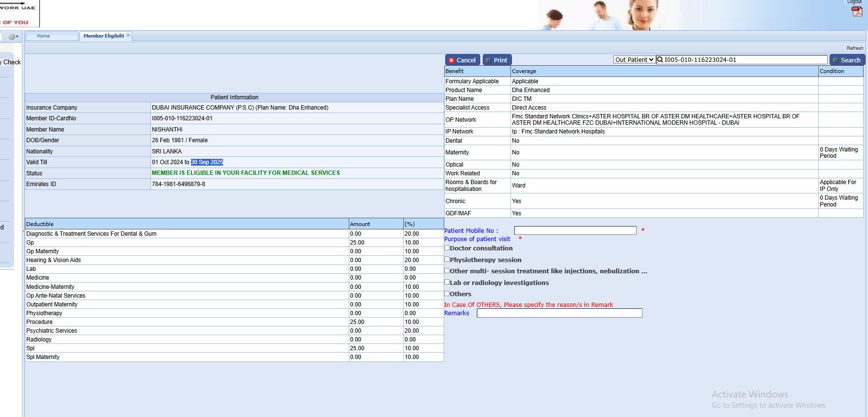The height and width of the screenshot is (417, 868).
Task: Select the Member Eligibility tab
Action: [x=103, y=36]
